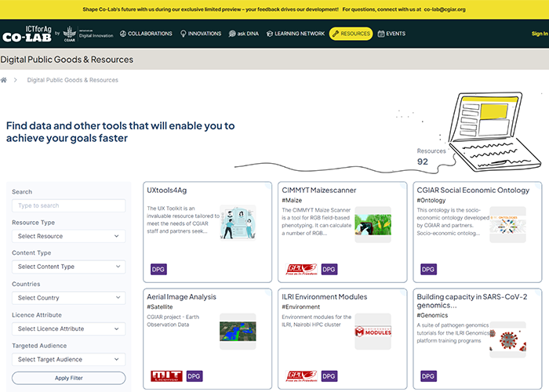Focus the Type to search field
This screenshot has height=392, width=549.
69,205
